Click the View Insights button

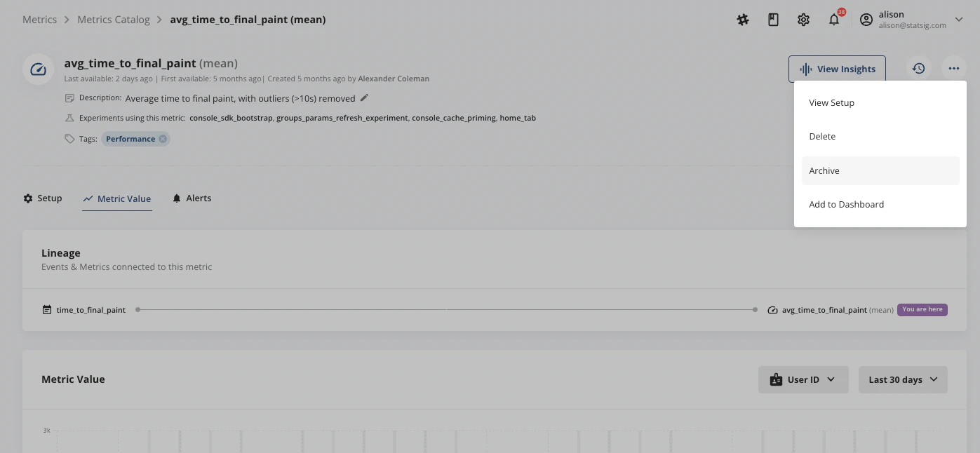(x=837, y=69)
